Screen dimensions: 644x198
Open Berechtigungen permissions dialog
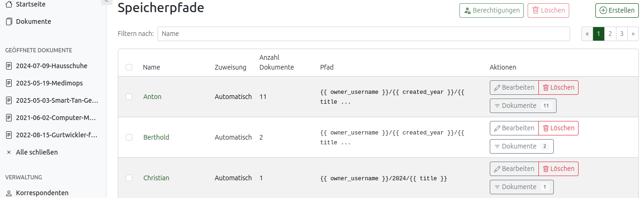pos(491,10)
